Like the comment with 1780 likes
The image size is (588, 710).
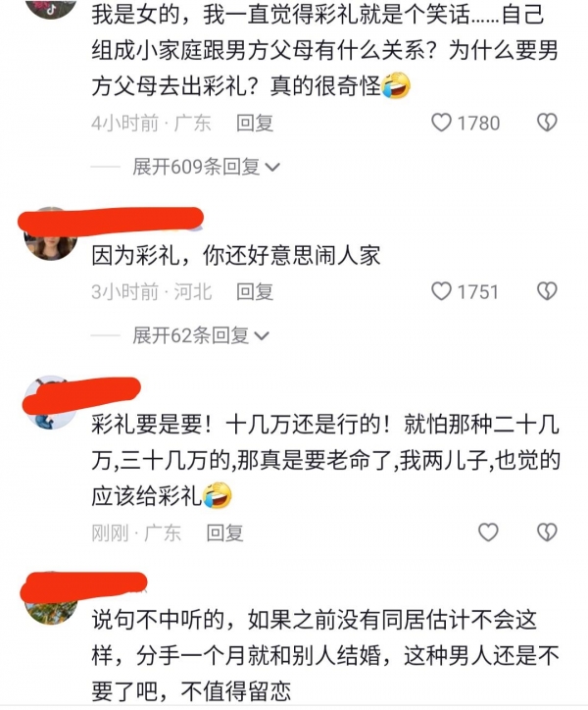(441, 123)
